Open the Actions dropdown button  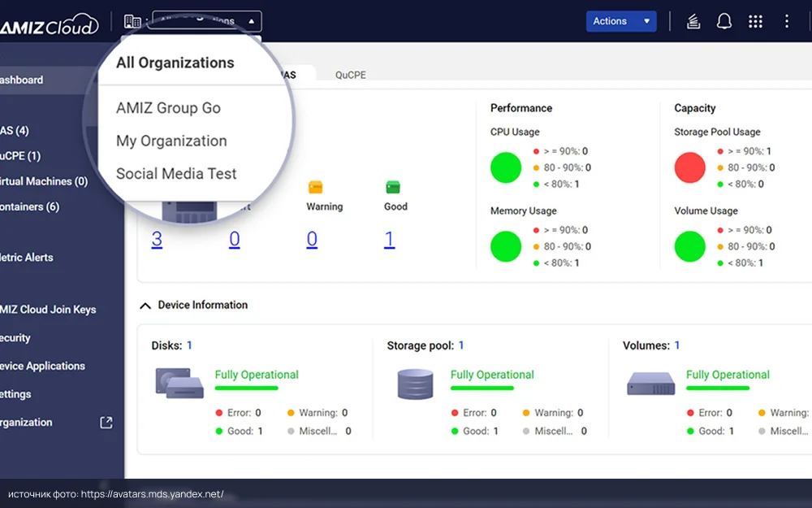coord(620,21)
